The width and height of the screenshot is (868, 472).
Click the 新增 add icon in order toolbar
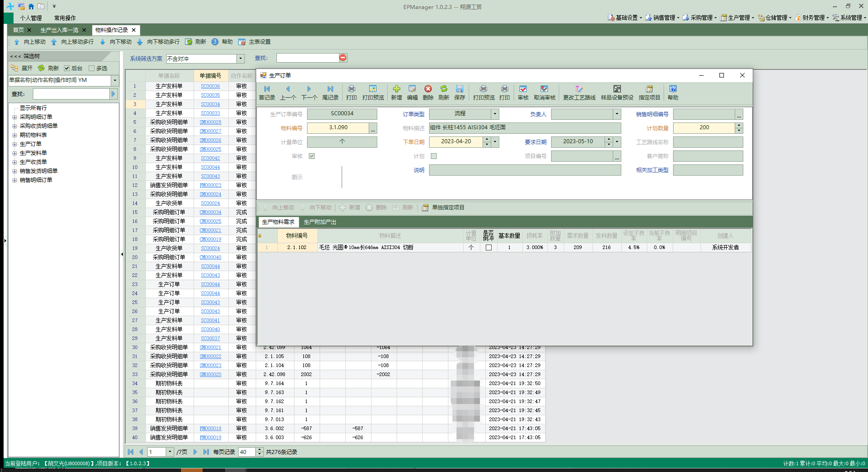coord(396,89)
